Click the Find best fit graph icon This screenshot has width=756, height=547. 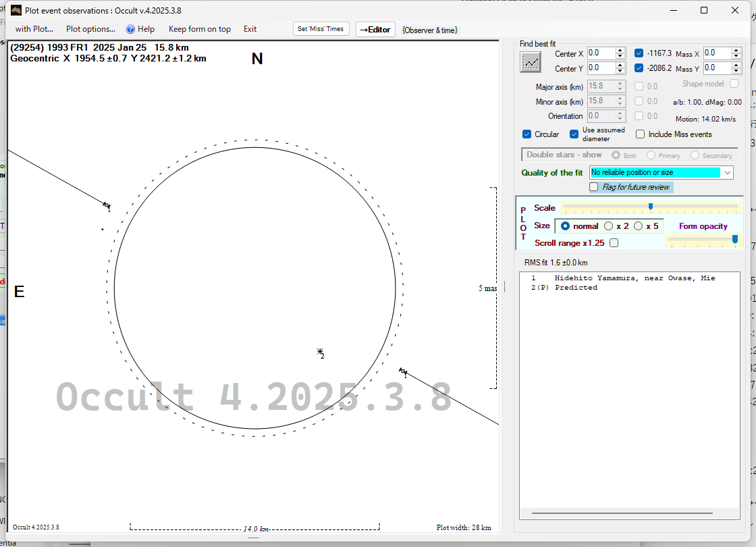pyautogui.click(x=531, y=61)
